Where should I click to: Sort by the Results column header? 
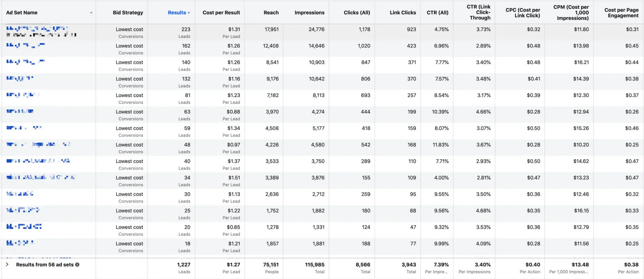177,13
